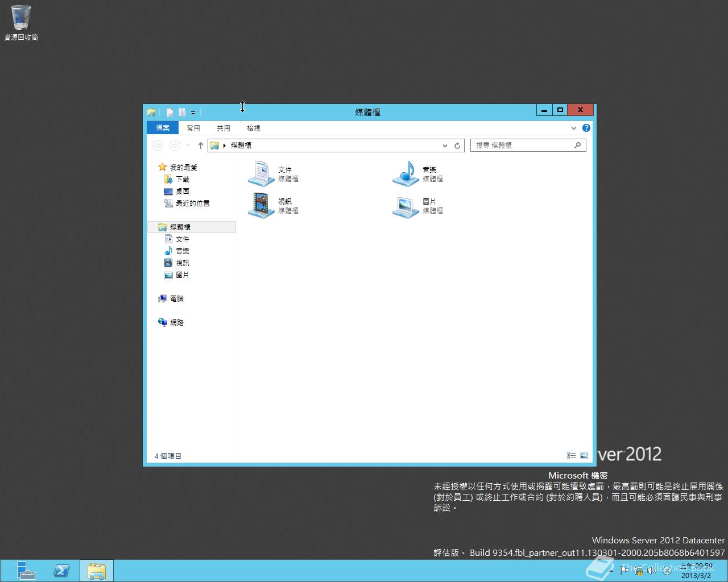Close the 媒體櫃 Explorer window
This screenshot has width=728, height=582.
coord(580,110)
